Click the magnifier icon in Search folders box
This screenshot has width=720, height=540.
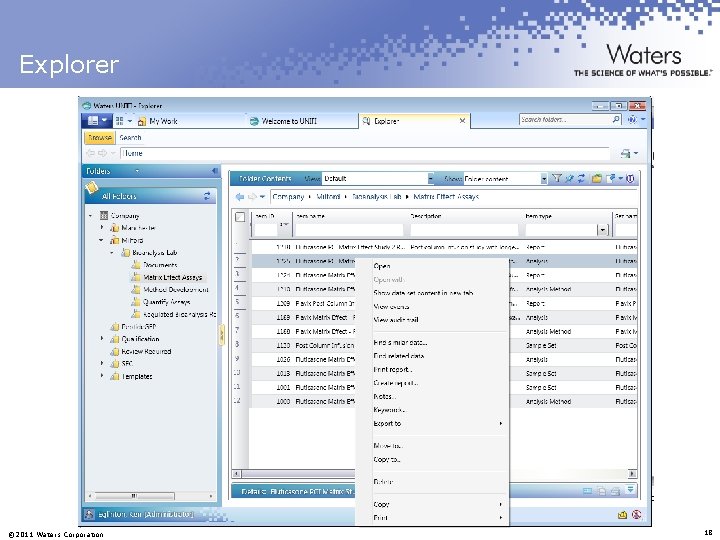coord(616,119)
